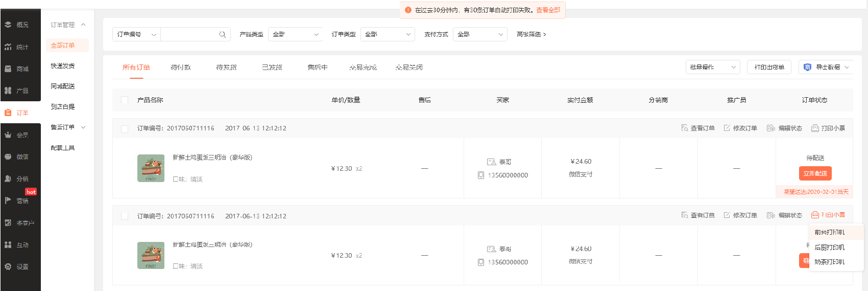Select 后厨打印机 from the print menu

[829, 247]
